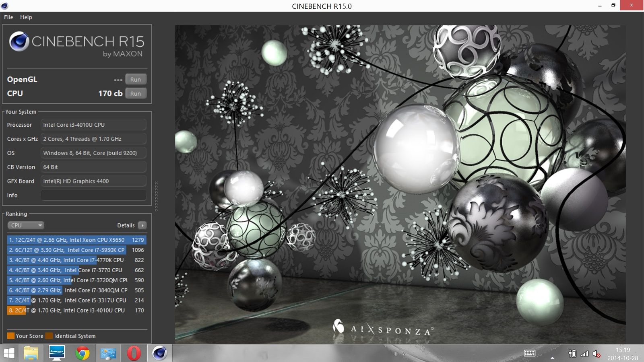
Task: Select ranking row 6 Core i7-3840QM
Action: 76,290
